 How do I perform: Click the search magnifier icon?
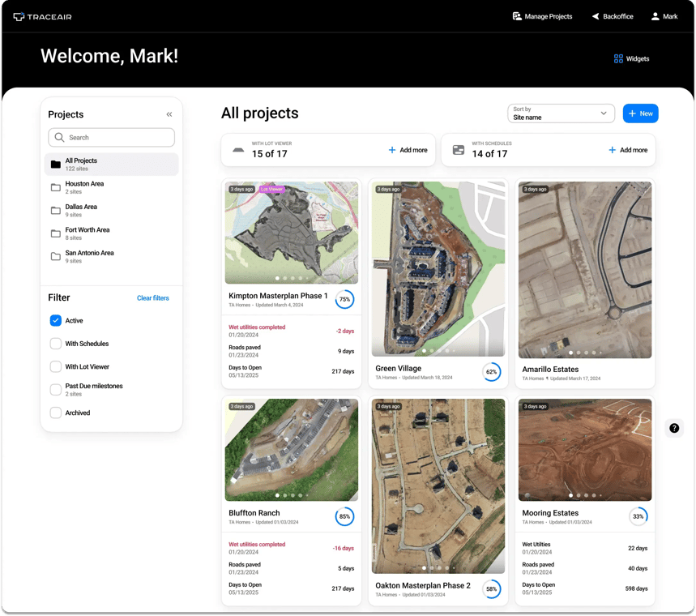tap(58, 138)
